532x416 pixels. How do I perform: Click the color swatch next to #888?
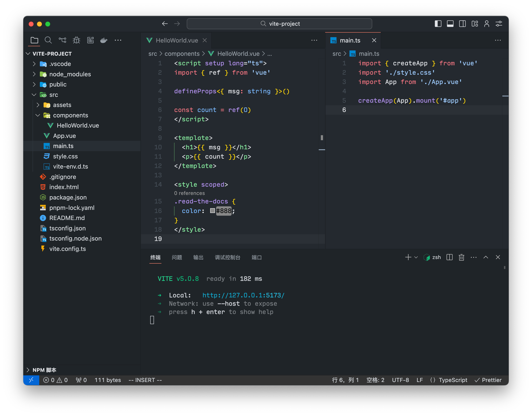[x=212, y=211]
